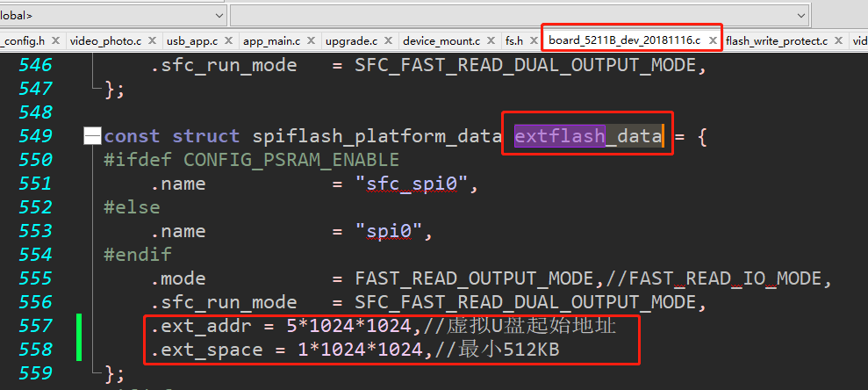This screenshot has height=390, width=868.
Task: Switch to usb_app.c tab
Action: point(192,41)
